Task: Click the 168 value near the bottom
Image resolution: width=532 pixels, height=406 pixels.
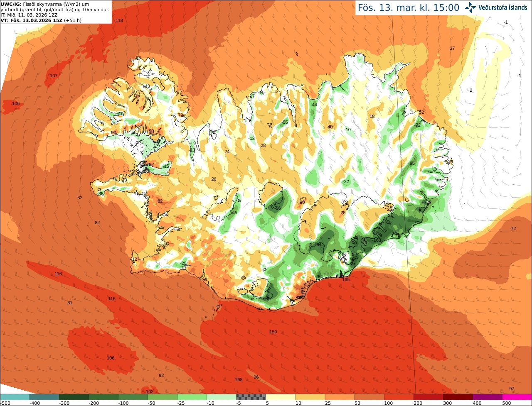Action: coord(239,379)
